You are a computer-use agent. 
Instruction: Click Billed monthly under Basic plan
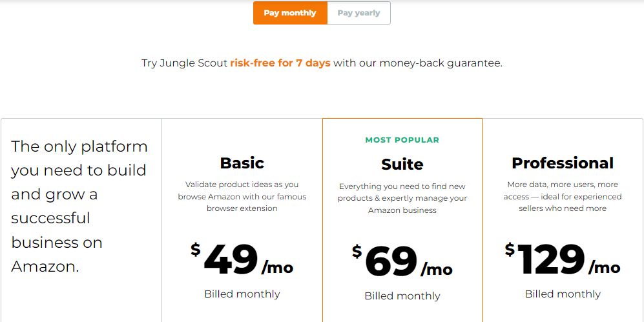pyautogui.click(x=242, y=294)
